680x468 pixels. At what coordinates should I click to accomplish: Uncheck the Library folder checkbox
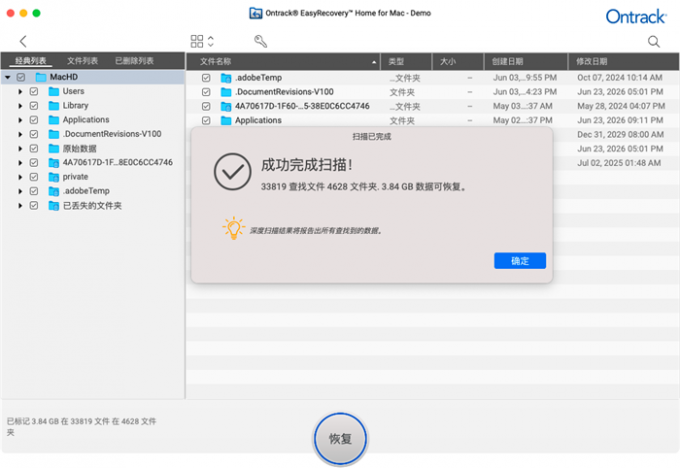(x=34, y=106)
